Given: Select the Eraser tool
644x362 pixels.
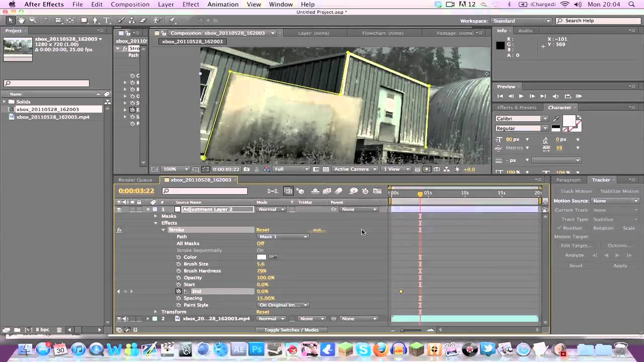Looking at the screenshot, I should [x=143, y=21].
